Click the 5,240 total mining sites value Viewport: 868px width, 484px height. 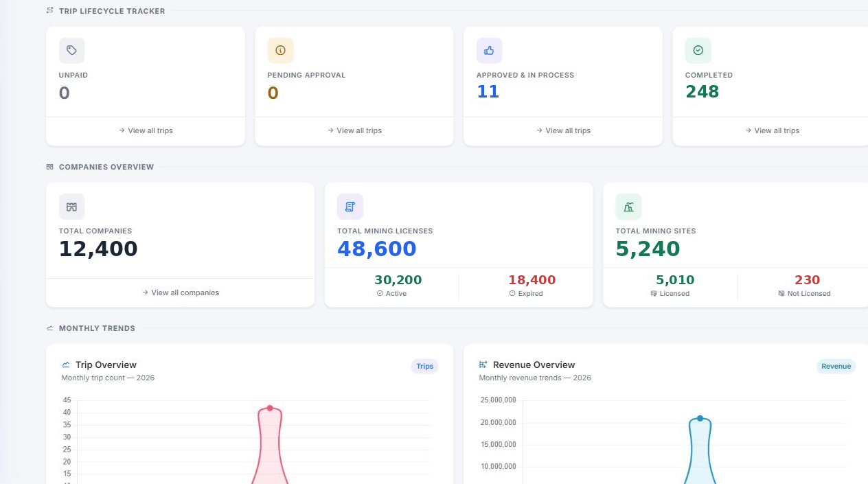[648, 249]
